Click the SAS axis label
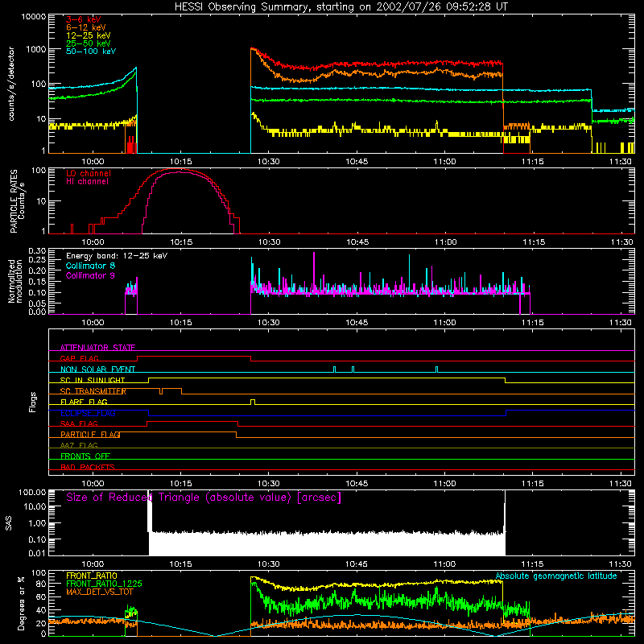Screen dimensions: 644x644 point(9,523)
